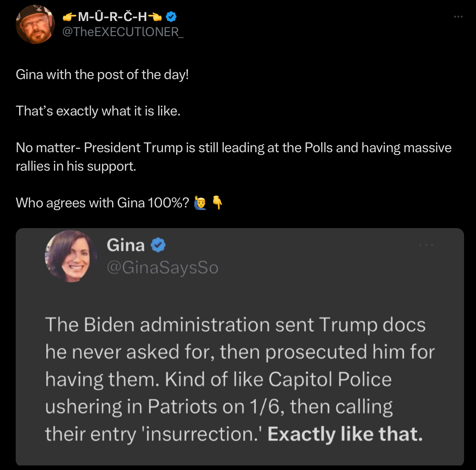Screen dimensions: 476x470
Task: Click the left pointing-hand emoji before M-Û-R-Č-H
Action: pyautogui.click(x=69, y=17)
